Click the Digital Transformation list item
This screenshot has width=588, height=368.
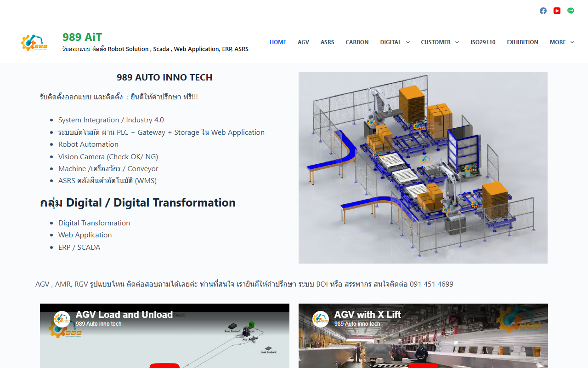click(94, 223)
